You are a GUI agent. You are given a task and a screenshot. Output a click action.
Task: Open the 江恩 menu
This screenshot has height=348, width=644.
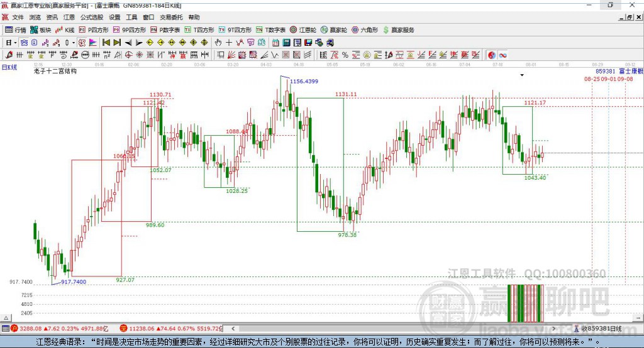pyautogui.click(x=69, y=17)
